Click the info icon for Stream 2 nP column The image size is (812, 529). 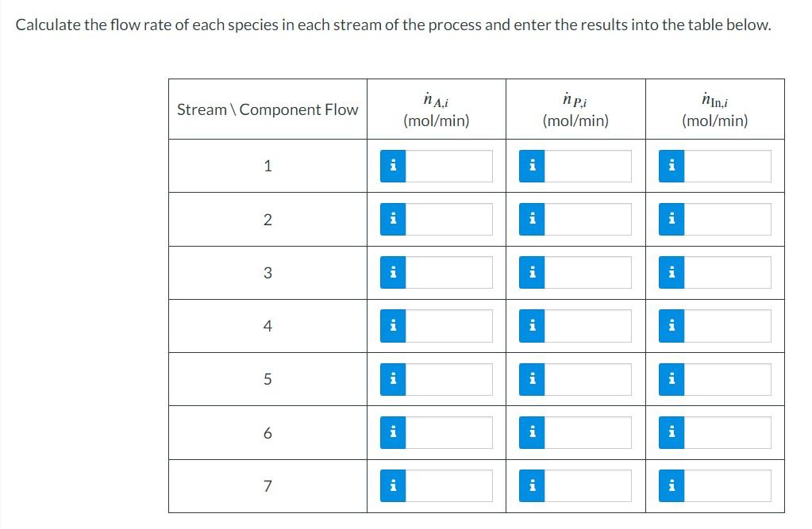531,219
